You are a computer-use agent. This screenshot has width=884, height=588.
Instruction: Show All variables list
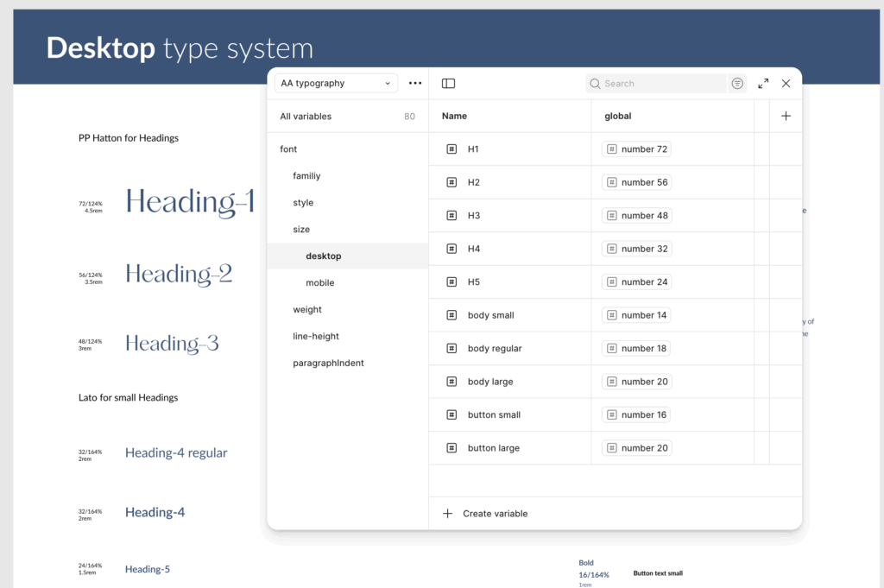pyautogui.click(x=306, y=117)
